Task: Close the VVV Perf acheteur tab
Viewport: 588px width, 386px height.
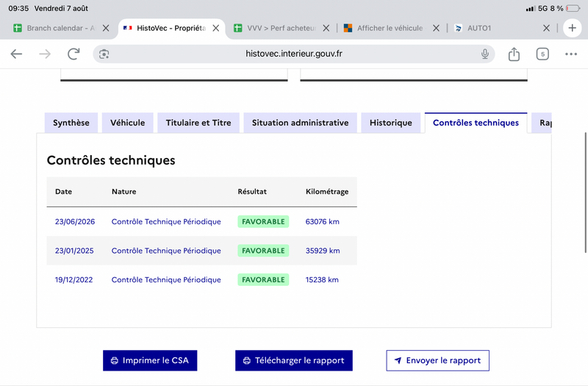Action: [x=326, y=28]
